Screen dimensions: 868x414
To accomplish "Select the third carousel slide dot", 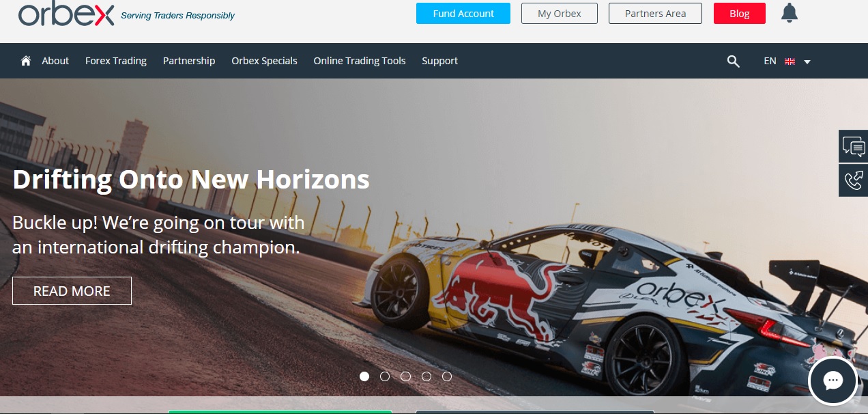I will (406, 376).
